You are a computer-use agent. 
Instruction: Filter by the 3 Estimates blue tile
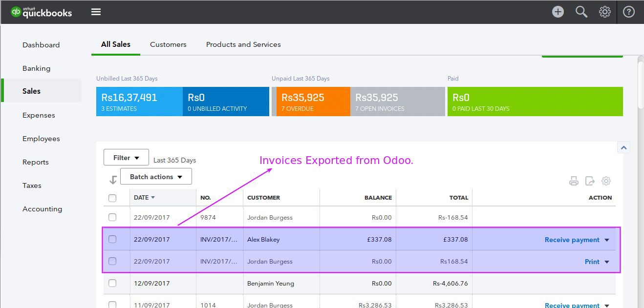(139, 102)
